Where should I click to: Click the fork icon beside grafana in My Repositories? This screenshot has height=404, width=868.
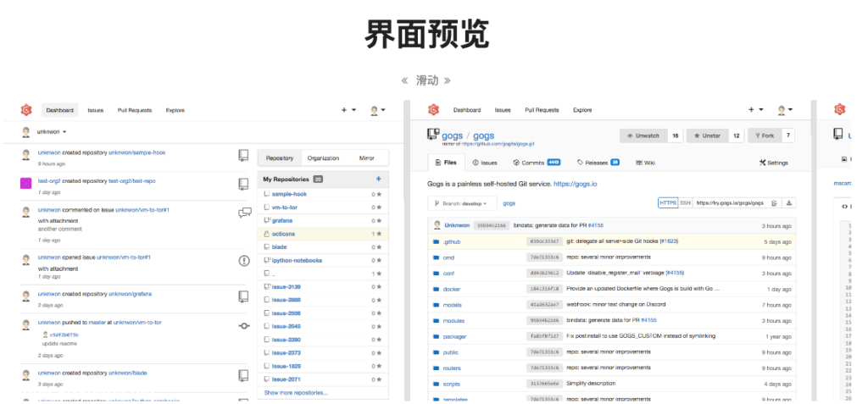[x=266, y=221]
